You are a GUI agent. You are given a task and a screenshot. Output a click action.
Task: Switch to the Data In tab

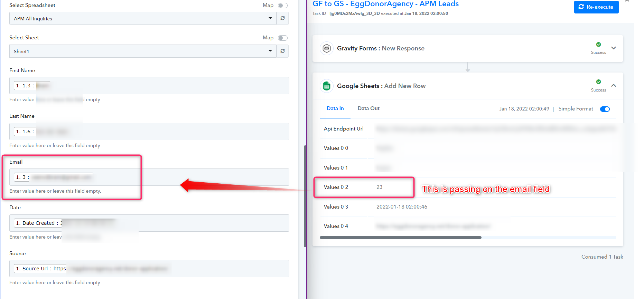point(335,108)
